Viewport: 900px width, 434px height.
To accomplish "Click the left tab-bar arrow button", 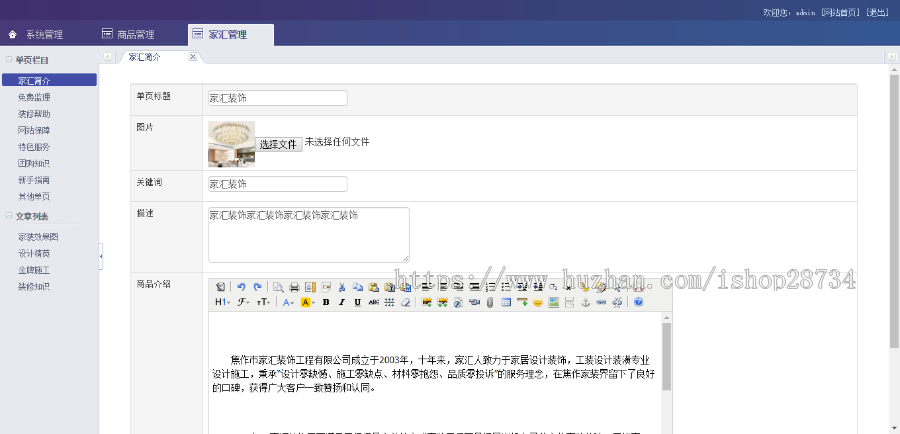I will point(107,56).
